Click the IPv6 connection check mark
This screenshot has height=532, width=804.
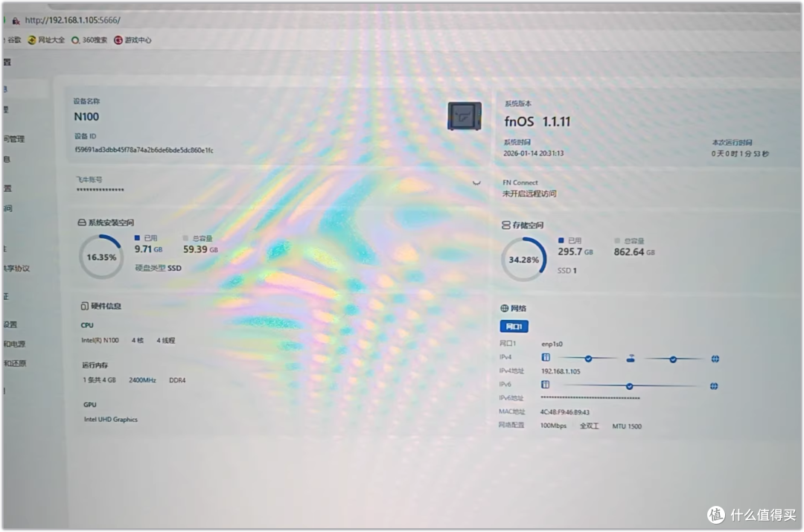coord(629,386)
